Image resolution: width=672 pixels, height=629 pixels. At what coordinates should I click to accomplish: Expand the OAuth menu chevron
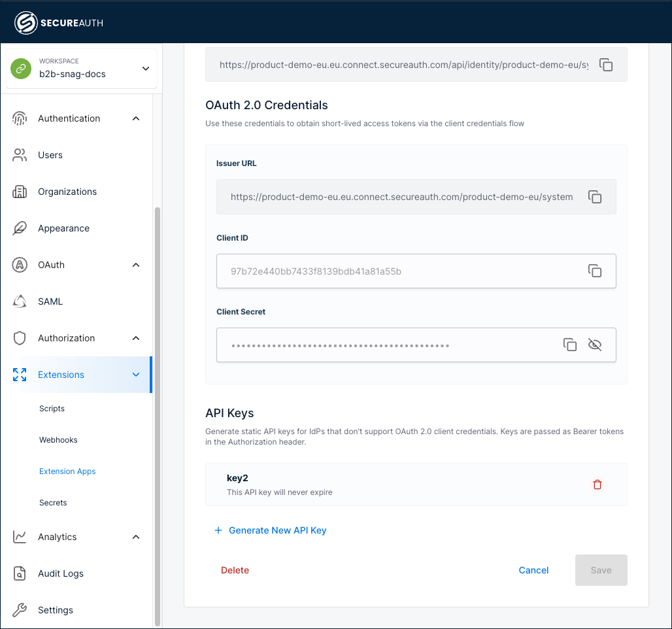click(x=136, y=265)
